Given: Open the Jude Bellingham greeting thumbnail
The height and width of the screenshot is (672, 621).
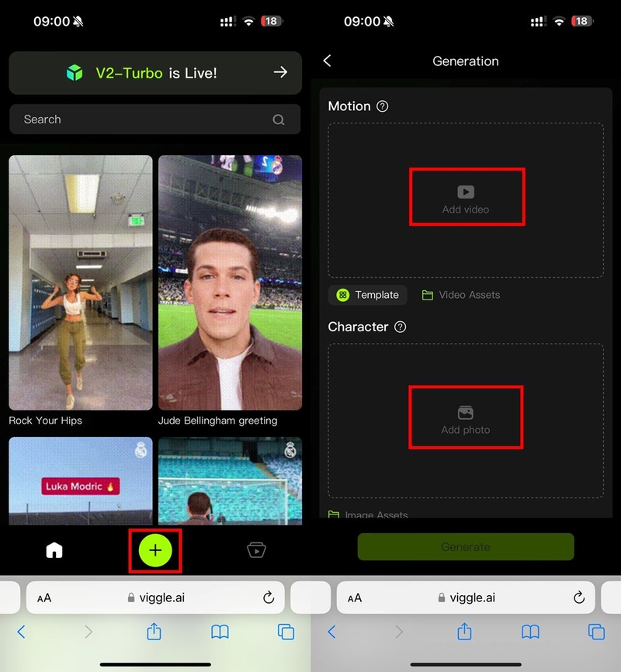Looking at the screenshot, I should [230, 282].
